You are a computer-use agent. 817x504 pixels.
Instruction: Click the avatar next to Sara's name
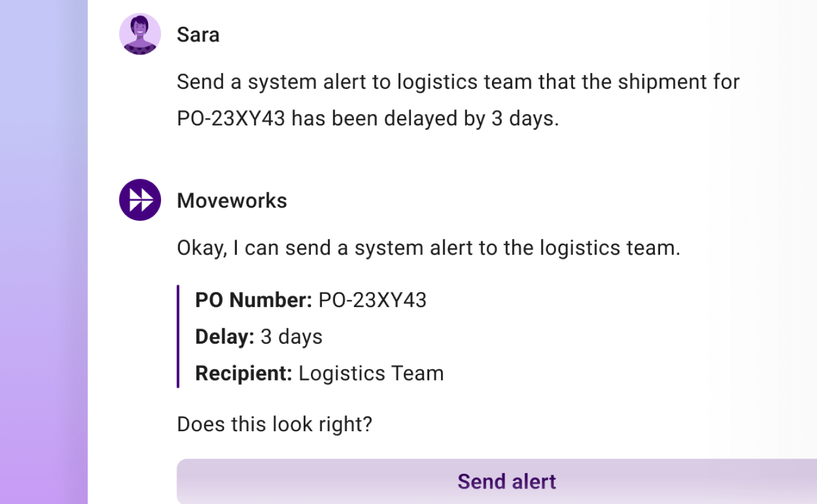click(140, 34)
